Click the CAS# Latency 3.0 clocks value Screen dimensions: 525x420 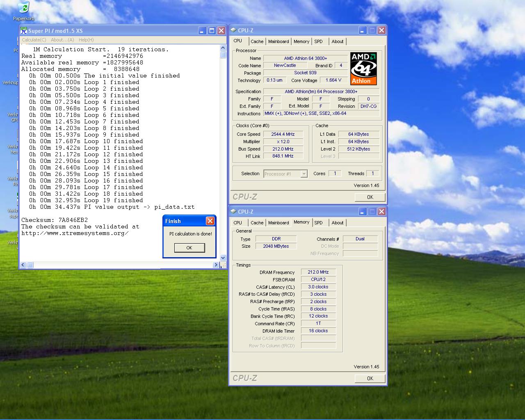(318, 287)
